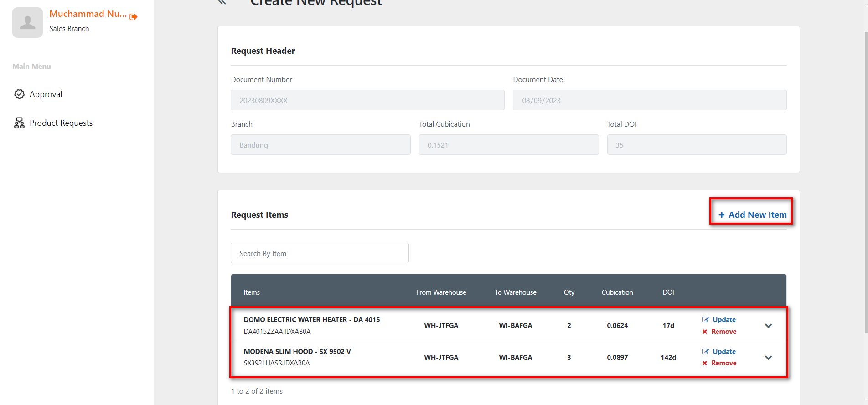Open Product Requests from the main menu

coord(61,123)
